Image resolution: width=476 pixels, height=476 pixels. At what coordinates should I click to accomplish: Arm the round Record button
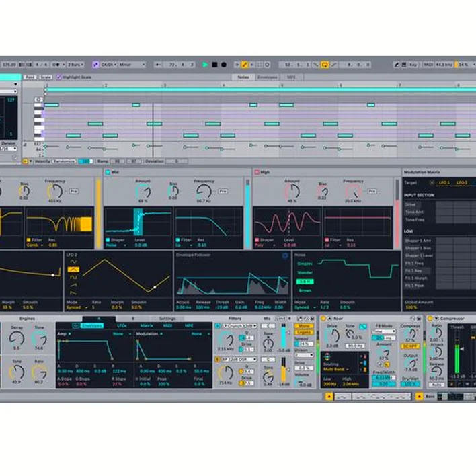(224, 65)
